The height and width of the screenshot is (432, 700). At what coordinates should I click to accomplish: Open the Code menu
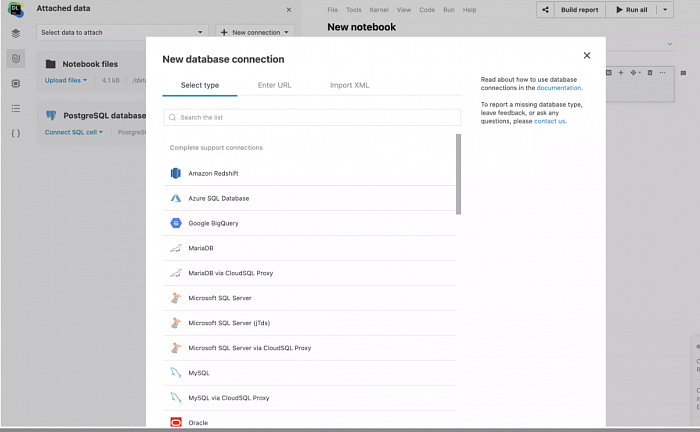click(427, 10)
